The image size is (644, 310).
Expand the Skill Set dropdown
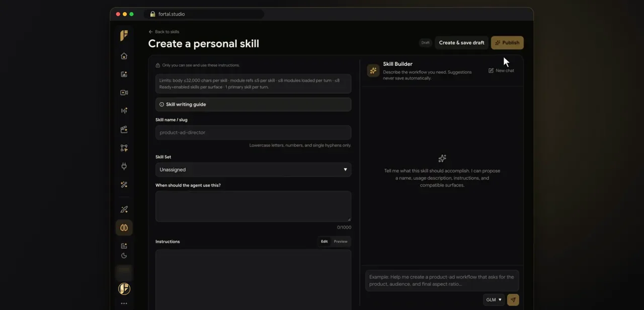point(253,170)
